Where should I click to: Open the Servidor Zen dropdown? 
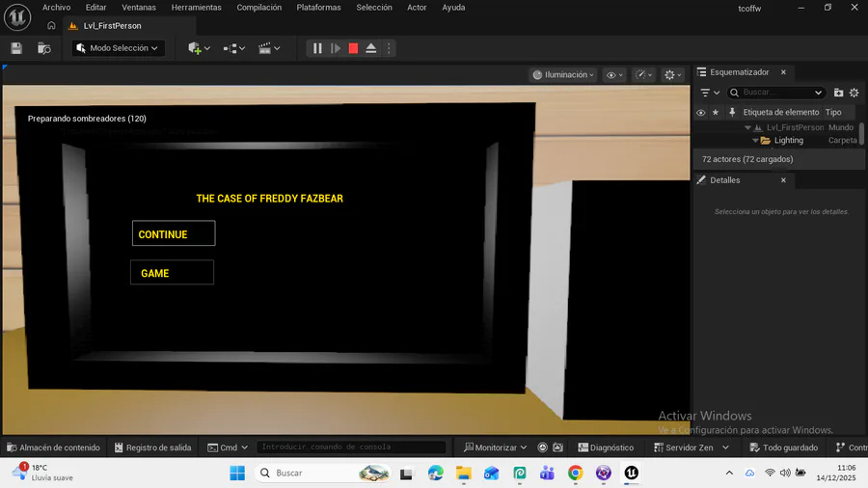point(692,447)
